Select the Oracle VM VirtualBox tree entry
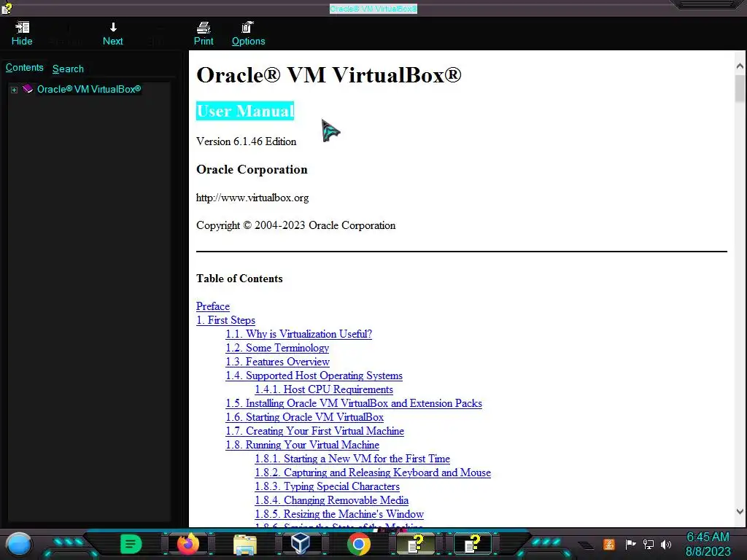The image size is (747, 560). tap(89, 89)
